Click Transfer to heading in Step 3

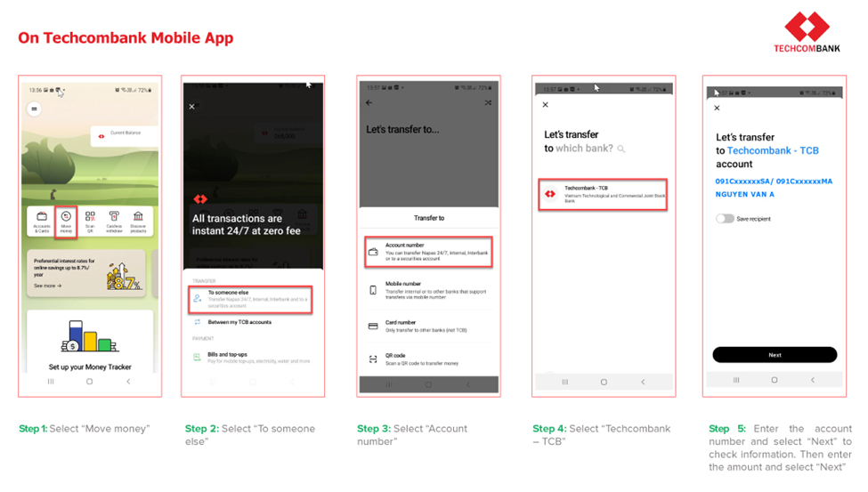pos(429,218)
